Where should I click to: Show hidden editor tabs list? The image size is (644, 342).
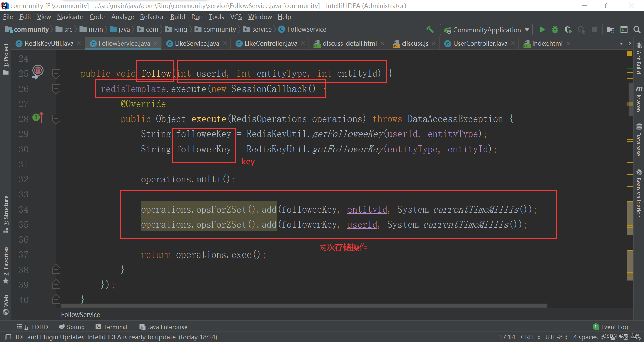point(626,44)
